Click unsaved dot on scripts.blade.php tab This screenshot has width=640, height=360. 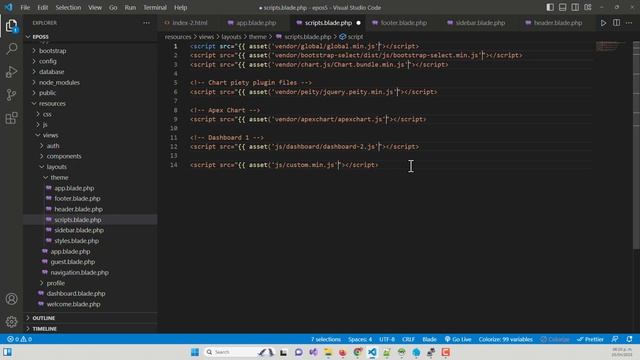[358, 23]
